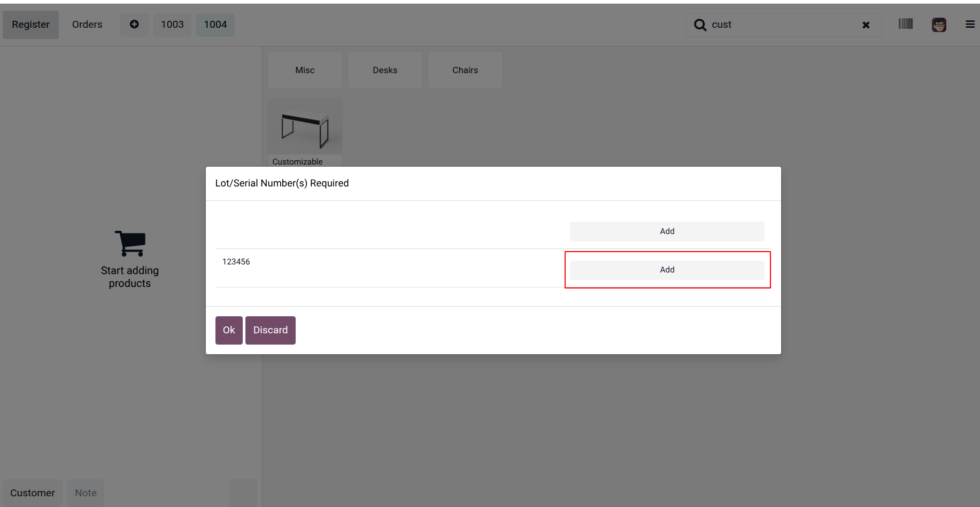The image size is (980, 507).
Task: Open the hamburger menu icon
Action: click(970, 25)
